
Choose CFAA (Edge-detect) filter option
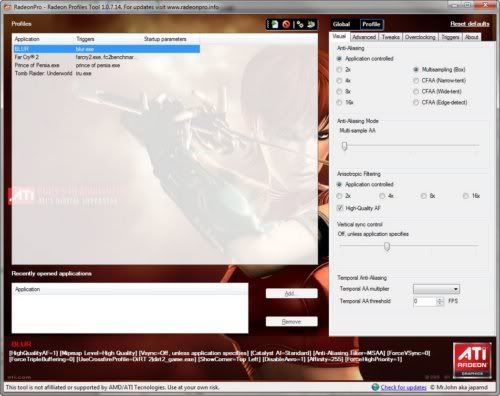click(x=416, y=102)
